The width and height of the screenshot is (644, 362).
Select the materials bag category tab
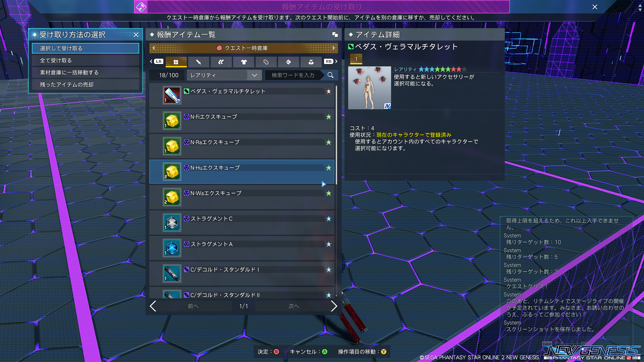point(311,62)
